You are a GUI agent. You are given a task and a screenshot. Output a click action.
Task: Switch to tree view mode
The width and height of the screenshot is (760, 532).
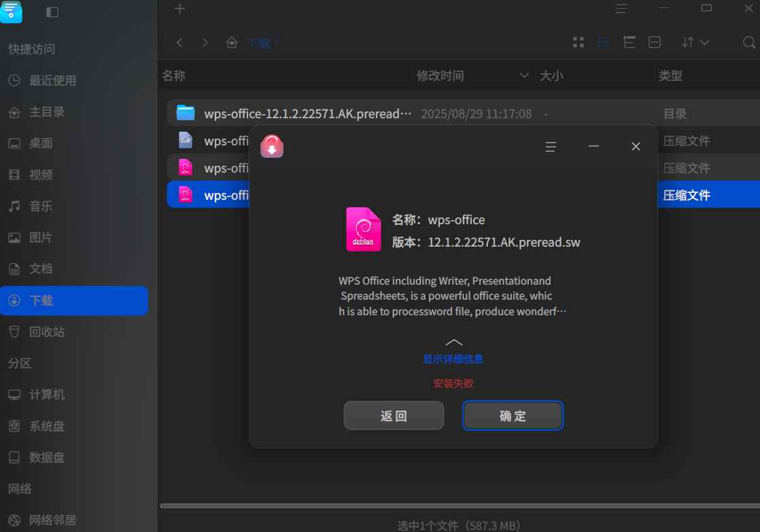click(629, 42)
